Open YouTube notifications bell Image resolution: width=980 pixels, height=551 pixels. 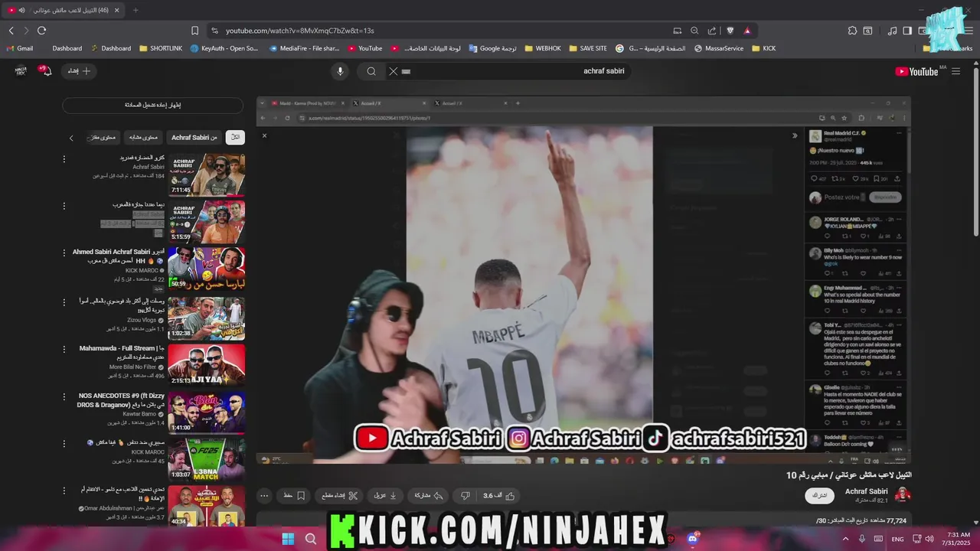click(46, 71)
